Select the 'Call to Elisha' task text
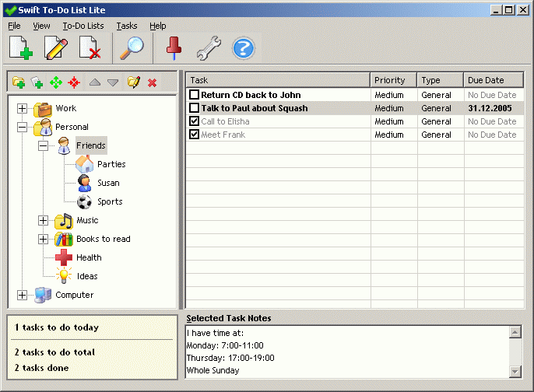 click(225, 121)
